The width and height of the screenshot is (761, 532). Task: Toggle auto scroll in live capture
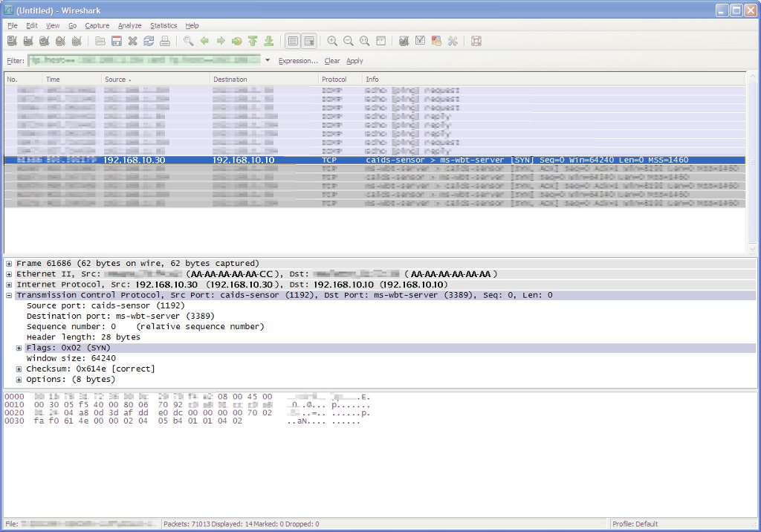309,42
